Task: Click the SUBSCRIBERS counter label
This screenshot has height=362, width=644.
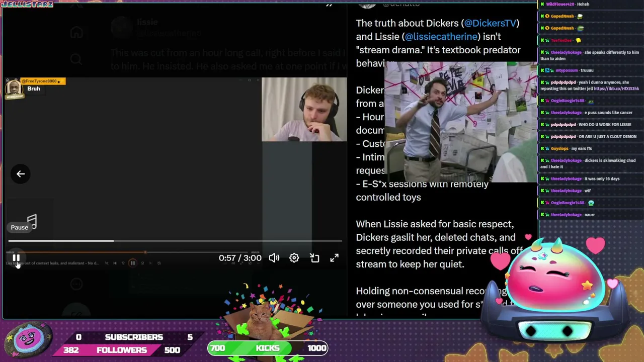Action: pos(134,337)
